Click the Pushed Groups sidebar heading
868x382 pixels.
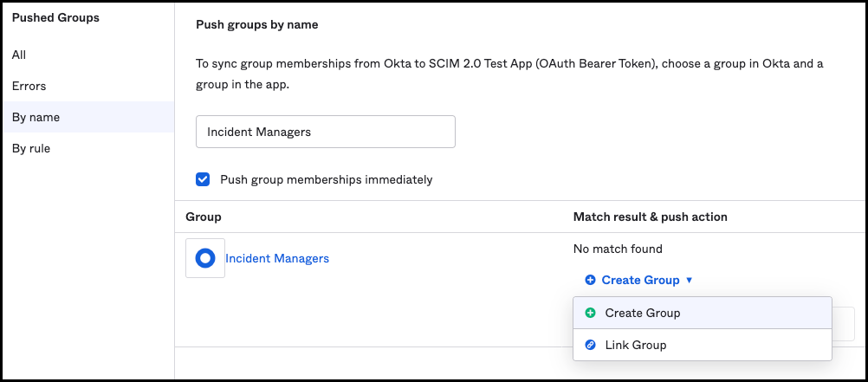tap(55, 17)
